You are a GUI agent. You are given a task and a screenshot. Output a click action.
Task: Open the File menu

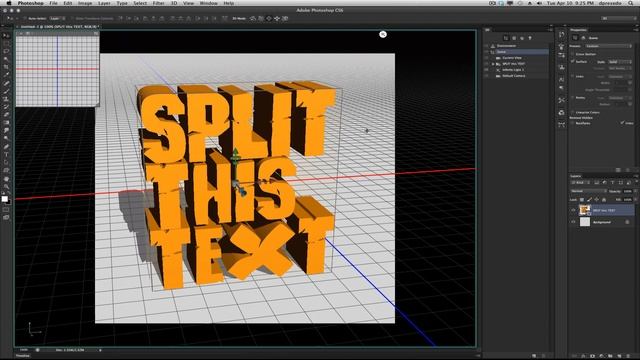point(53,3)
